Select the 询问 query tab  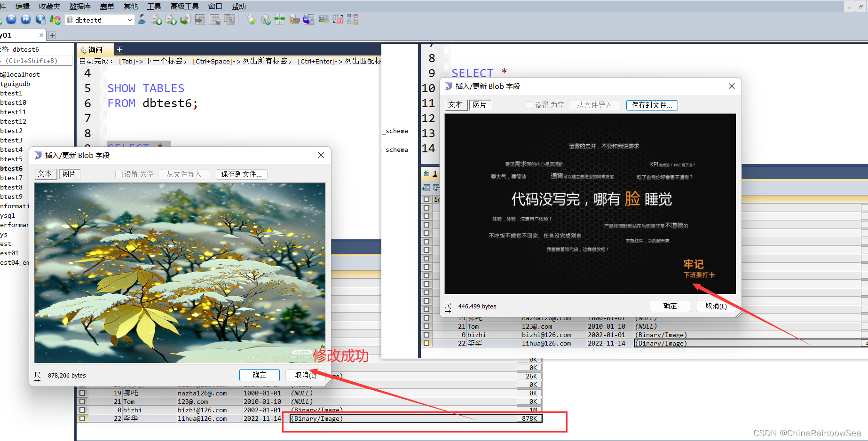[x=94, y=50]
